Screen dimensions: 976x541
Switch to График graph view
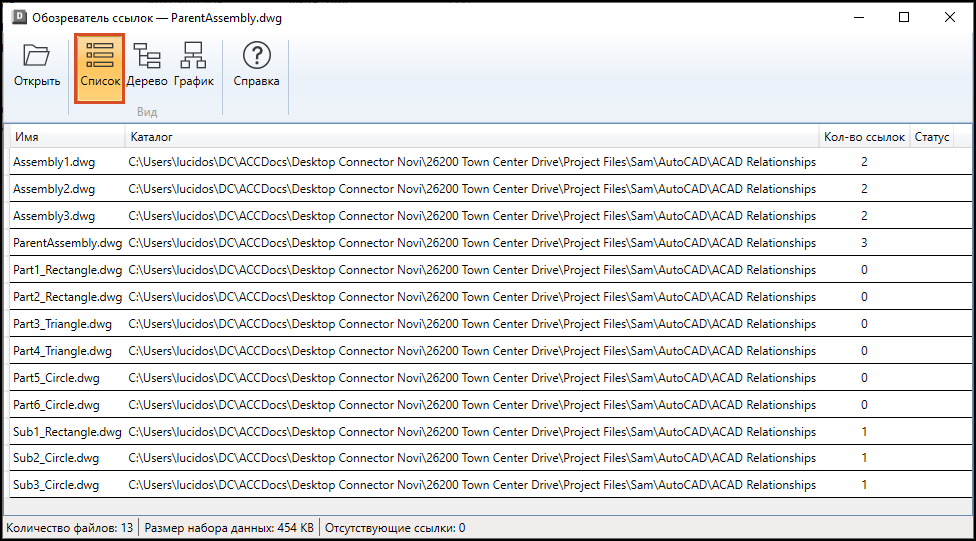coord(194,65)
